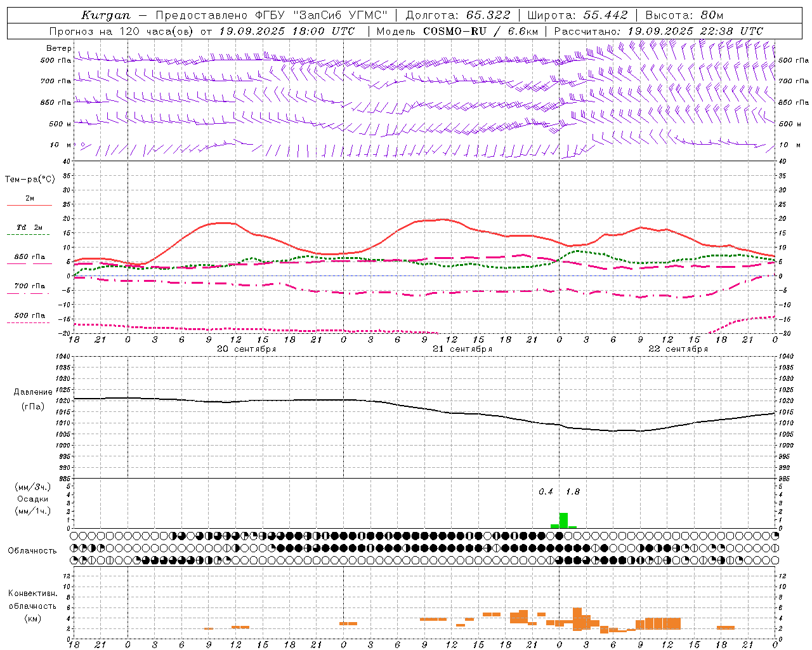Click the '0.4' precipitation value
Image resolution: width=812 pixels, height=650 pixels.
pyautogui.click(x=546, y=492)
